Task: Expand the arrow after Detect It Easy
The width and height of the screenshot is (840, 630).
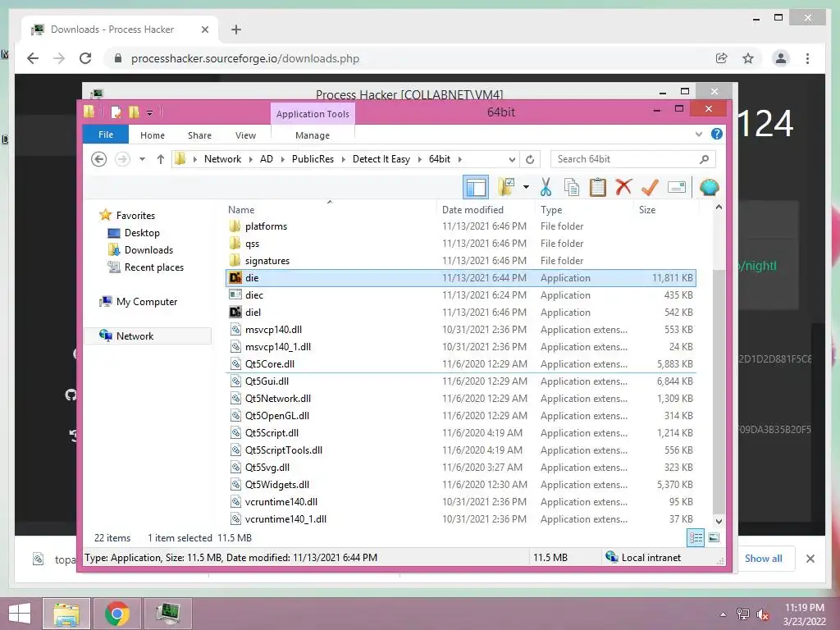Action: 419,159
